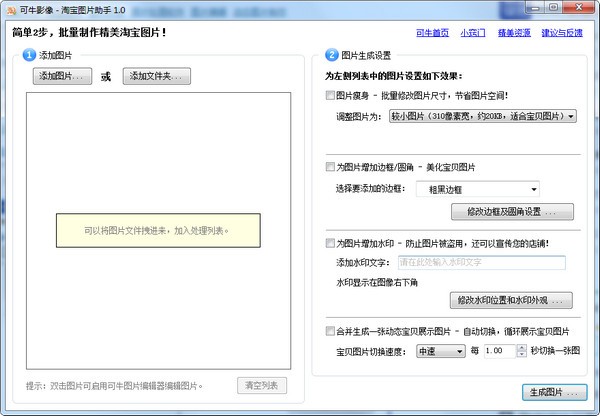600x416 pixels.
Task: Open the 可牛首页 link
Action: pos(432,33)
